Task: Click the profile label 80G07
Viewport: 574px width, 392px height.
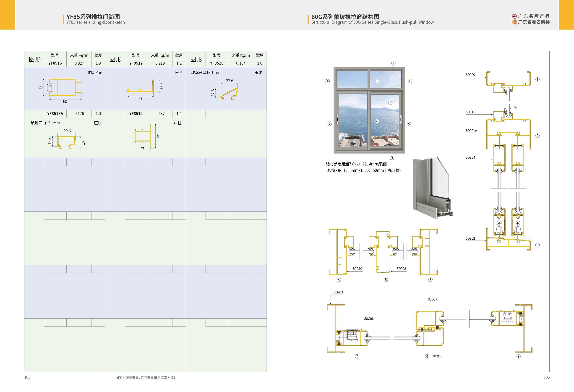Action: click(433, 299)
